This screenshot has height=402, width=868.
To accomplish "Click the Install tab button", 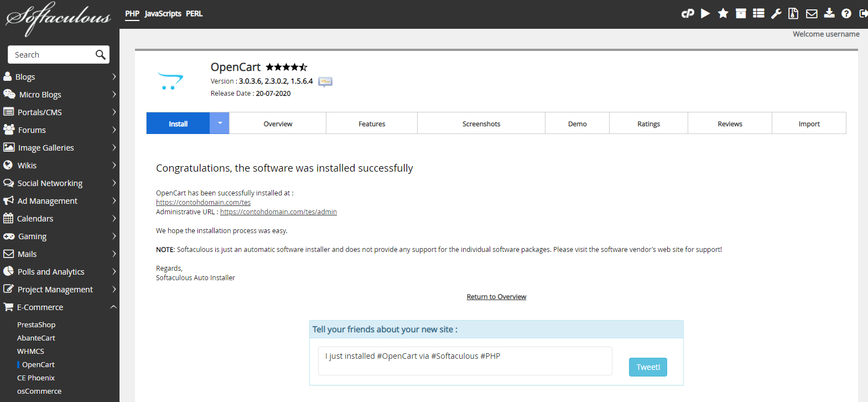I will [x=178, y=123].
